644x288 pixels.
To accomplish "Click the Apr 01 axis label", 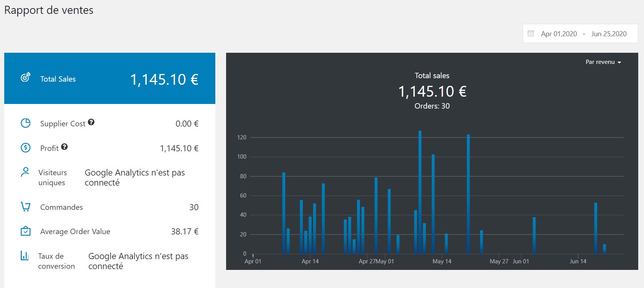I will 253,261.
